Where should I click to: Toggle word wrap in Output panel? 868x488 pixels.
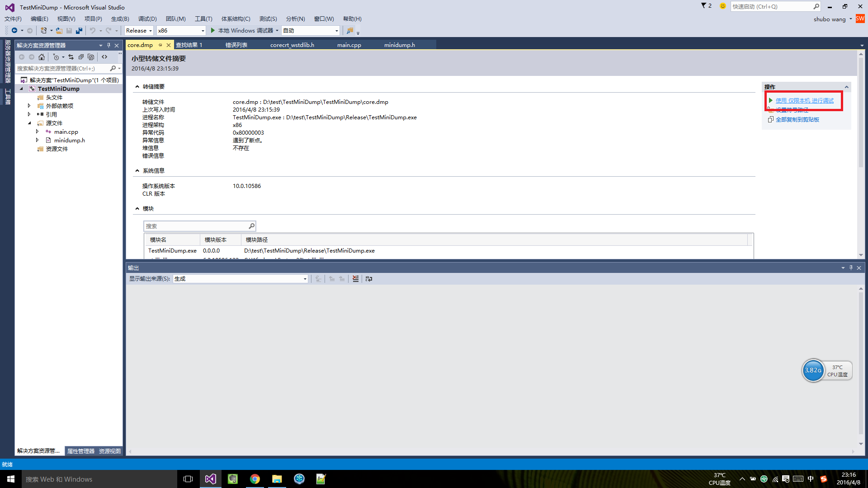369,279
